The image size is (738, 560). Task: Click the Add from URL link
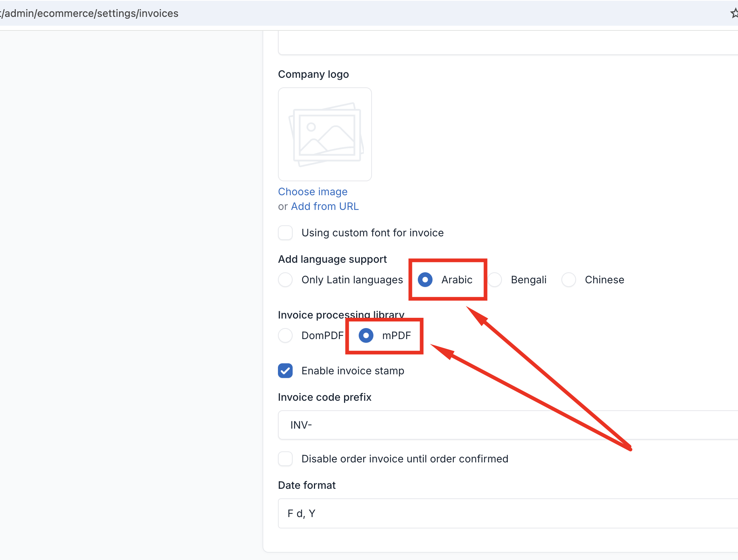pos(325,206)
